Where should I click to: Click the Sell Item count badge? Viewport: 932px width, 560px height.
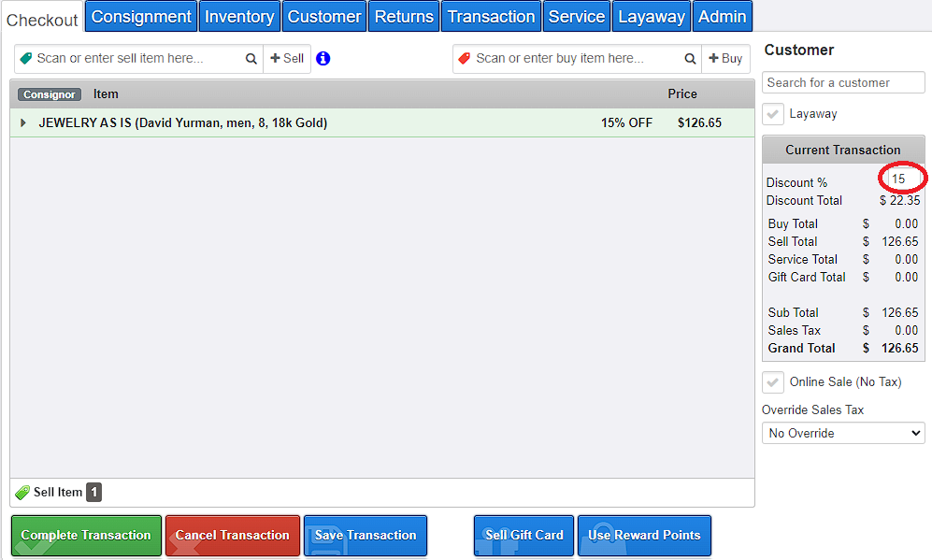click(93, 493)
